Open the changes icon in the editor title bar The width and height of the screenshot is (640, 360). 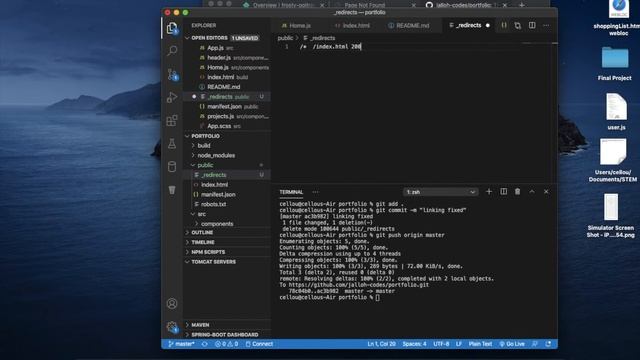click(x=518, y=25)
